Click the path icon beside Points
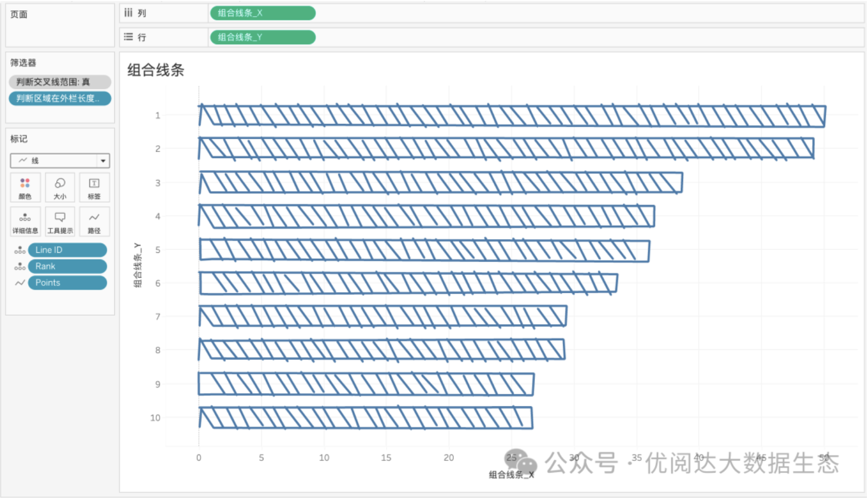 tap(20, 283)
